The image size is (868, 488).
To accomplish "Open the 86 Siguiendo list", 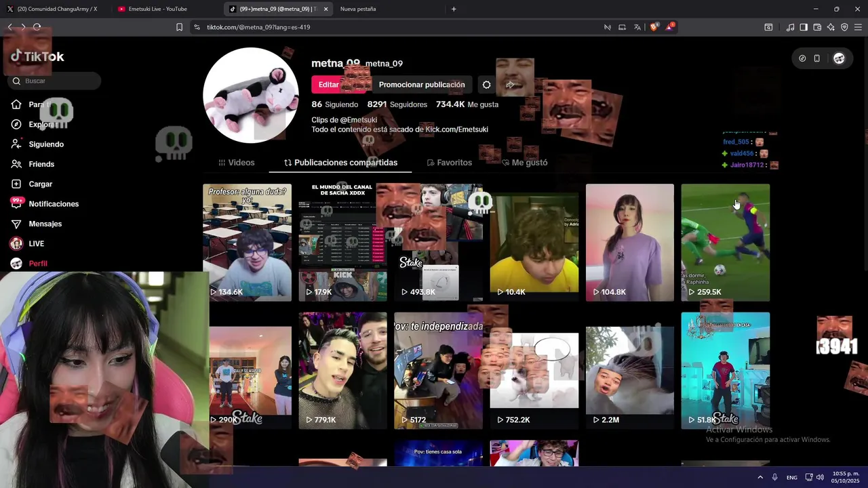I will tap(334, 104).
